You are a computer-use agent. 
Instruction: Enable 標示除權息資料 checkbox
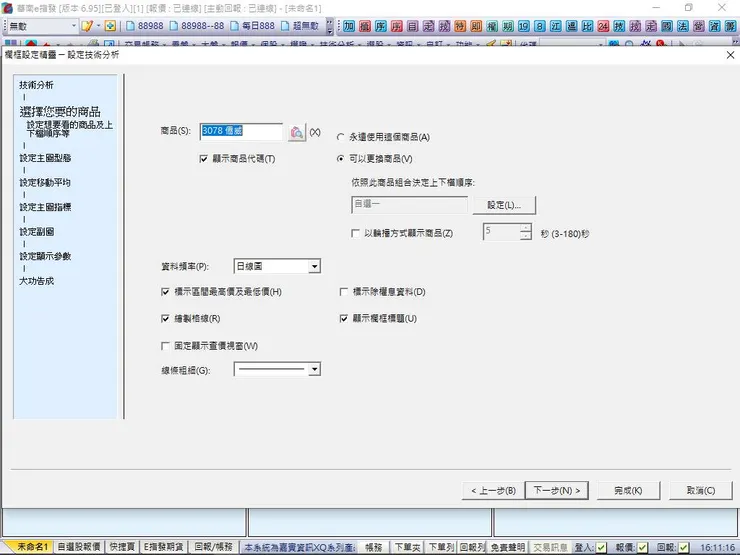[344, 292]
